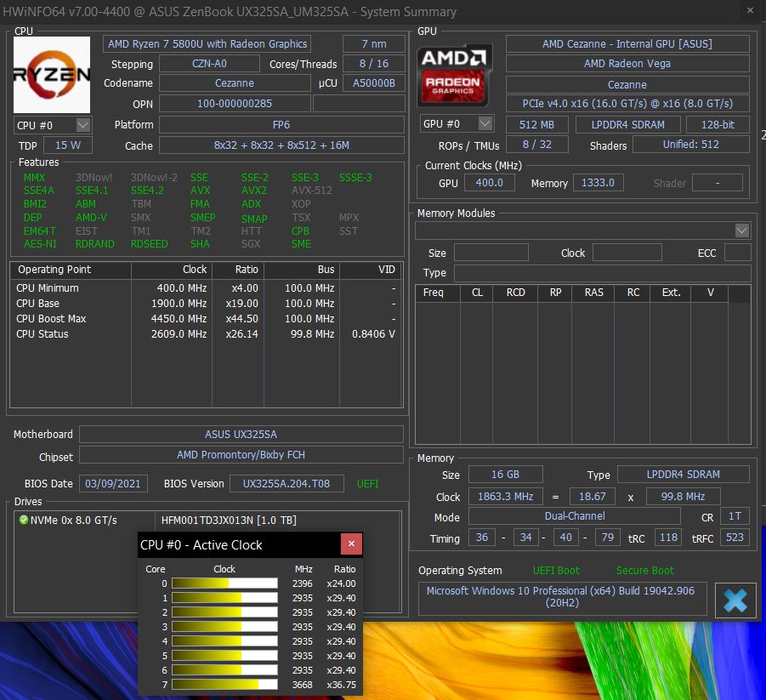The image size is (766, 700).
Task: Click the VID column header
Action: (x=372, y=270)
